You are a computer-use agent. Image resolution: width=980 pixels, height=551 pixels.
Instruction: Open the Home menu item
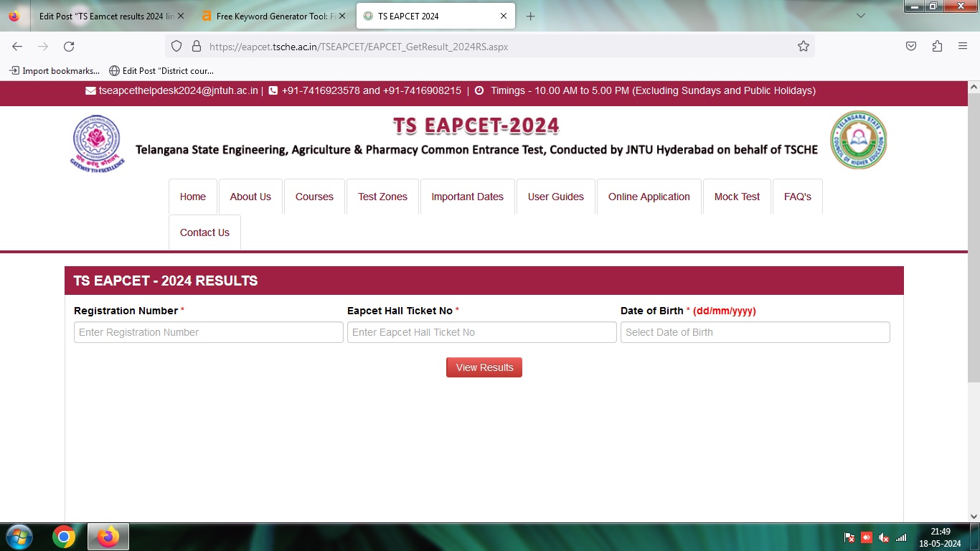[x=193, y=197]
